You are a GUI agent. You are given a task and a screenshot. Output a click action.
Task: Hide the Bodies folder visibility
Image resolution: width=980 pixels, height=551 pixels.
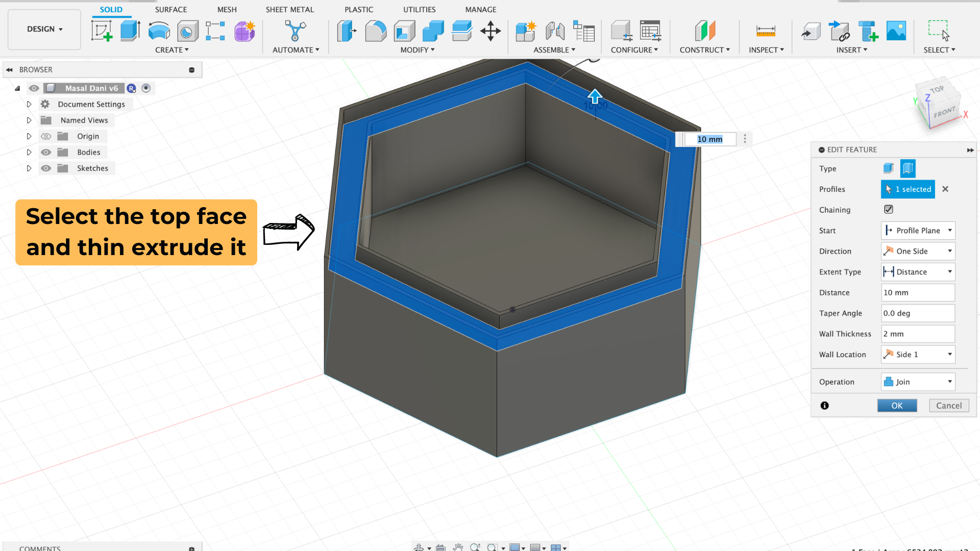pyautogui.click(x=46, y=152)
